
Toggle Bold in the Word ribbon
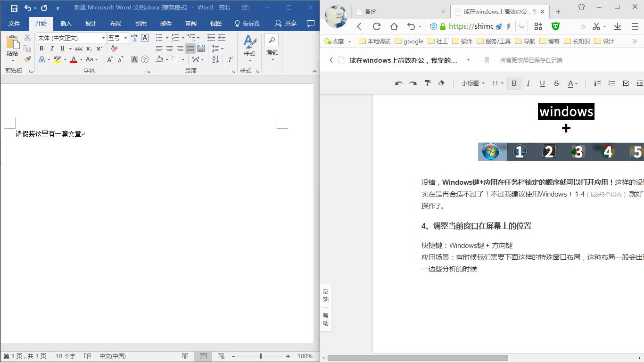pos(41,49)
